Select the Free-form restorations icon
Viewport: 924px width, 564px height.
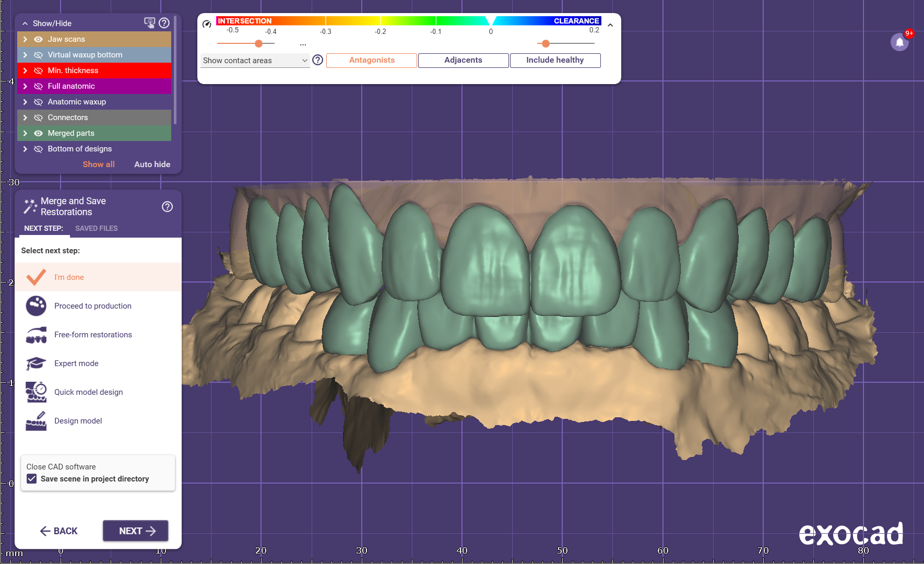[x=36, y=335]
